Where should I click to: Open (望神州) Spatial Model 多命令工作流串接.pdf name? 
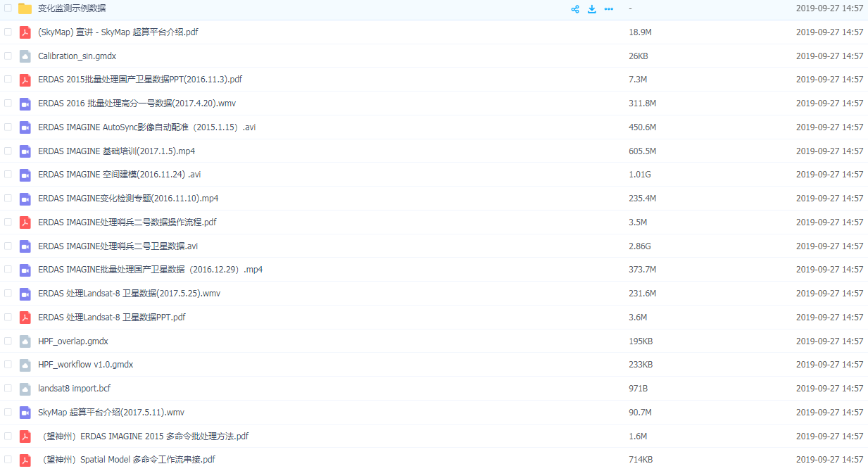point(127,460)
